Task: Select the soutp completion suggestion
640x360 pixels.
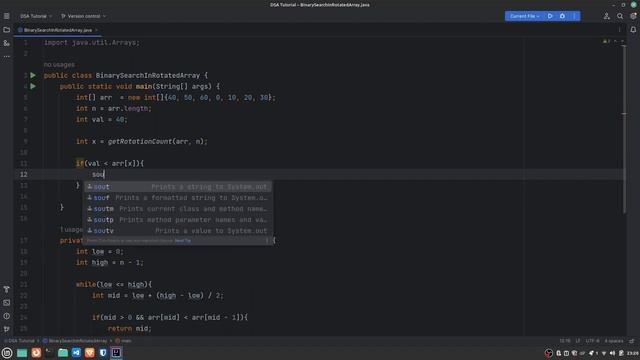Action: tap(178, 220)
